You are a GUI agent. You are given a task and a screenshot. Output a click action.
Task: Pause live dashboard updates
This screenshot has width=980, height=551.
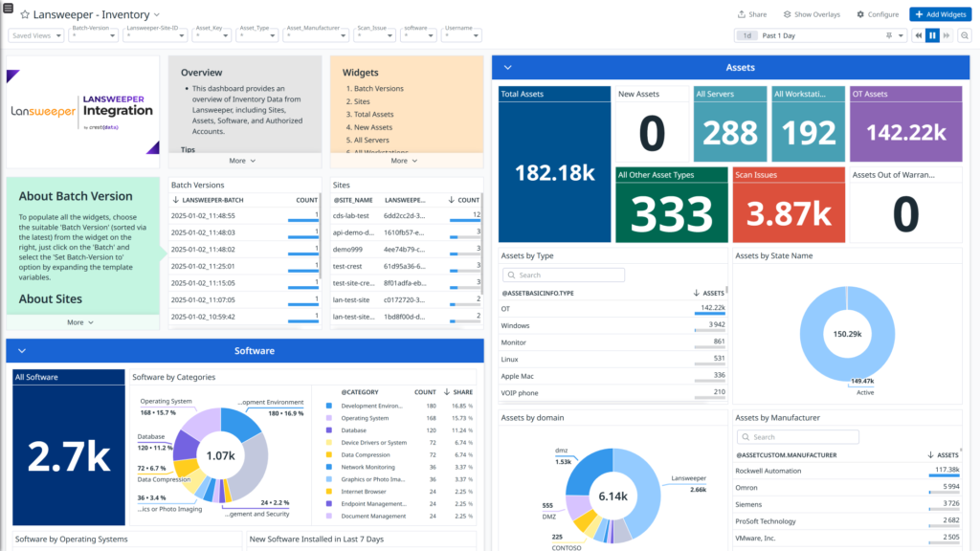click(932, 35)
